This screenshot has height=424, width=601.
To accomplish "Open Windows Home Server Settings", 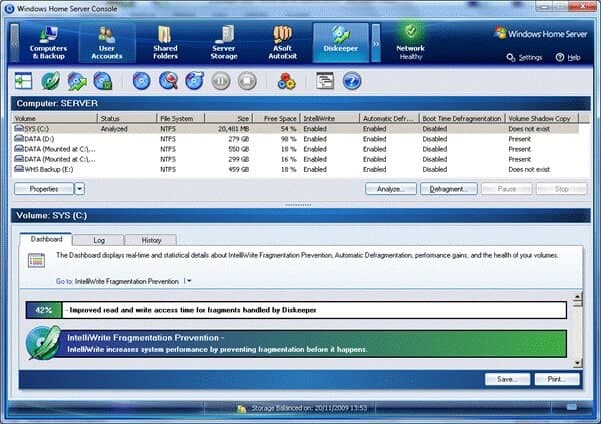I will [x=526, y=58].
